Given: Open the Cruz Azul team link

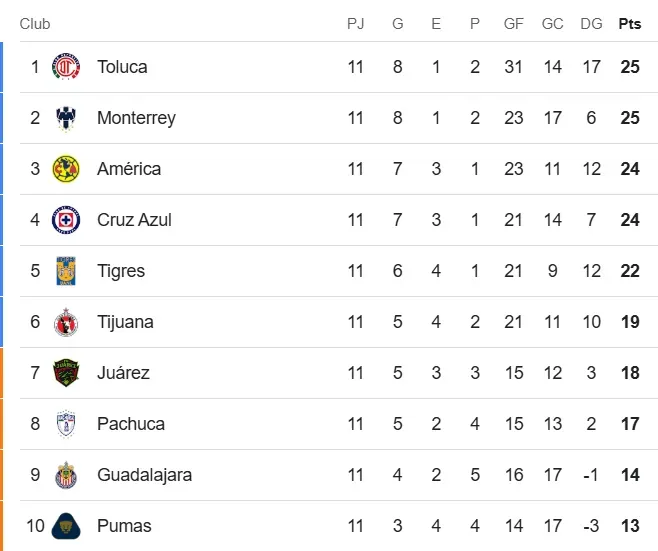Looking at the screenshot, I should coord(134,220).
